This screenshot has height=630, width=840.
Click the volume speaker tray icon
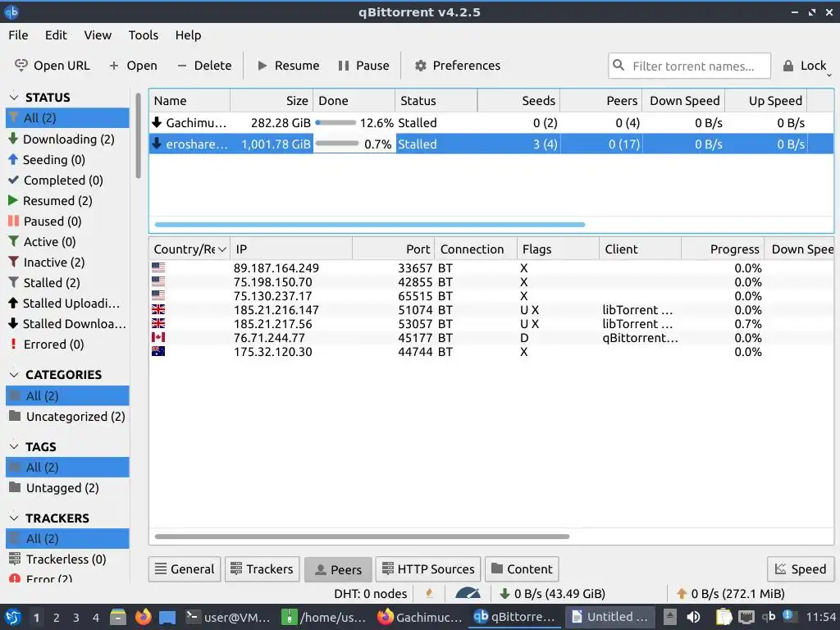point(693,617)
